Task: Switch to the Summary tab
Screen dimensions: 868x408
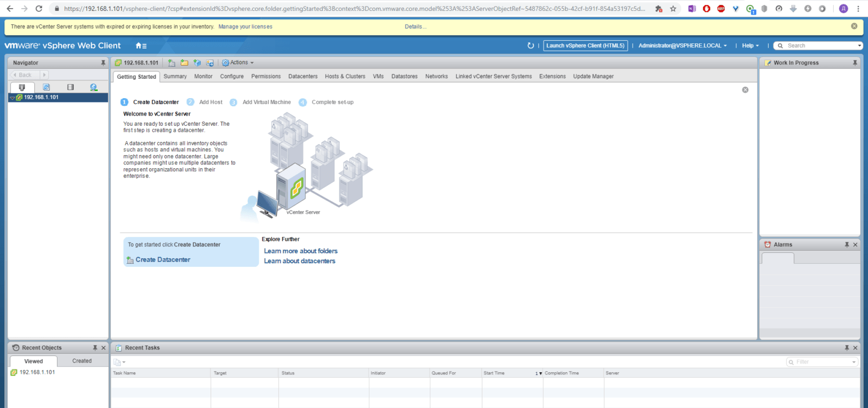Action: (x=175, y=76)
